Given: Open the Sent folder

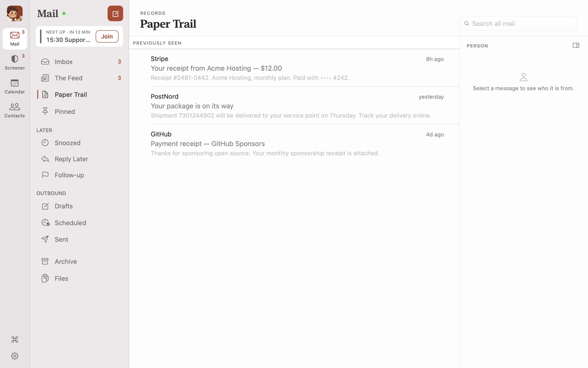Looking at the screenshot, I should coord(79,239).
